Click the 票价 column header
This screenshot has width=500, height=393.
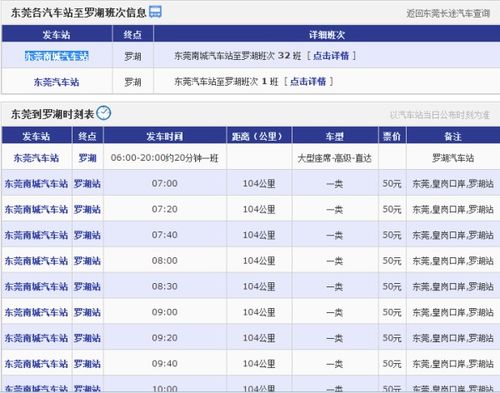click(392, 136)
